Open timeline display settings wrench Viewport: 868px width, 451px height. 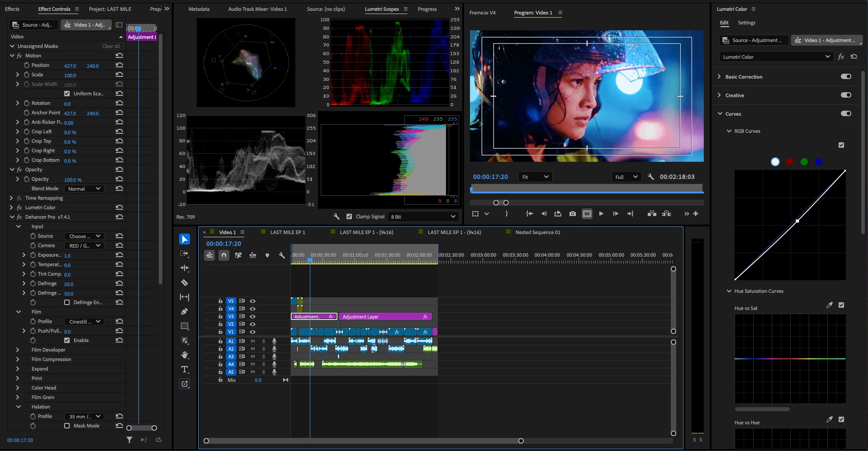tap(282, 255)
